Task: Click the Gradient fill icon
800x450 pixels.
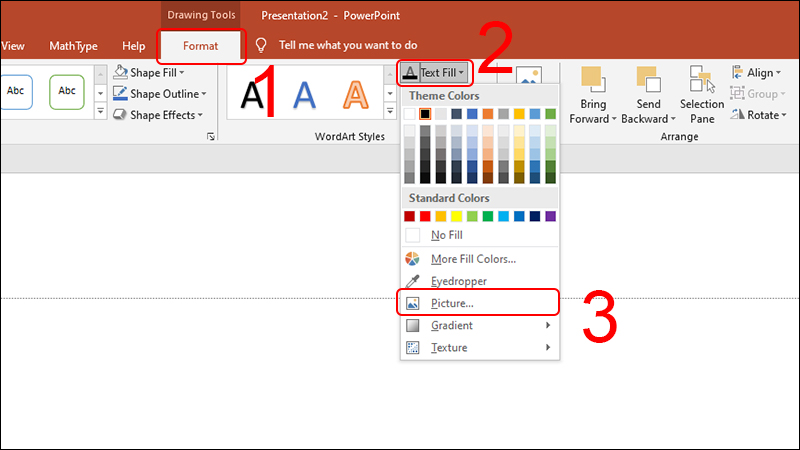Action: 412,326
